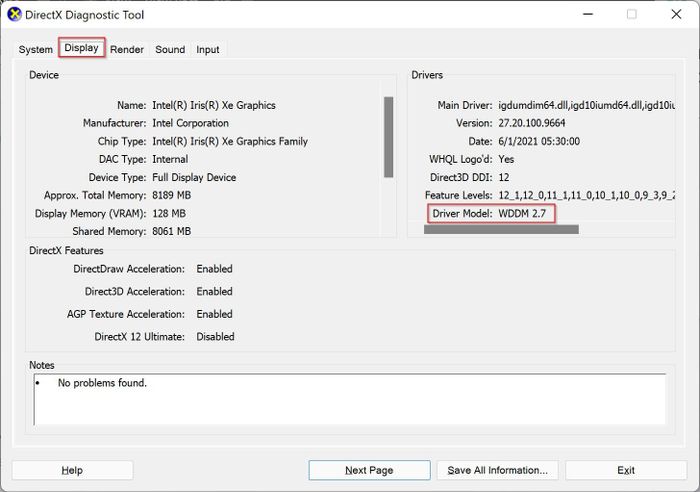The width and height of the screenshot is (700, 492).
Task: Click the version '27.20.100.9664' value
Action: click(532, 123)
